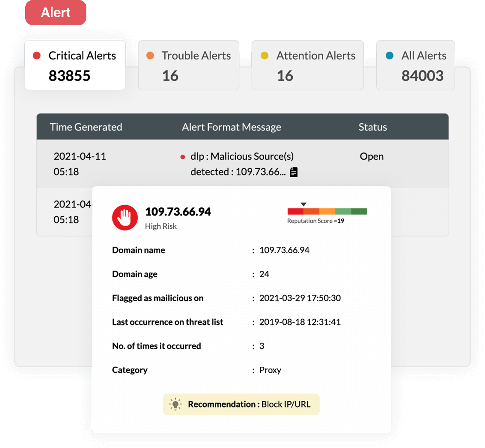
Task: Click the blue dot beside All Alerts
Action: (x=389, y=55)
